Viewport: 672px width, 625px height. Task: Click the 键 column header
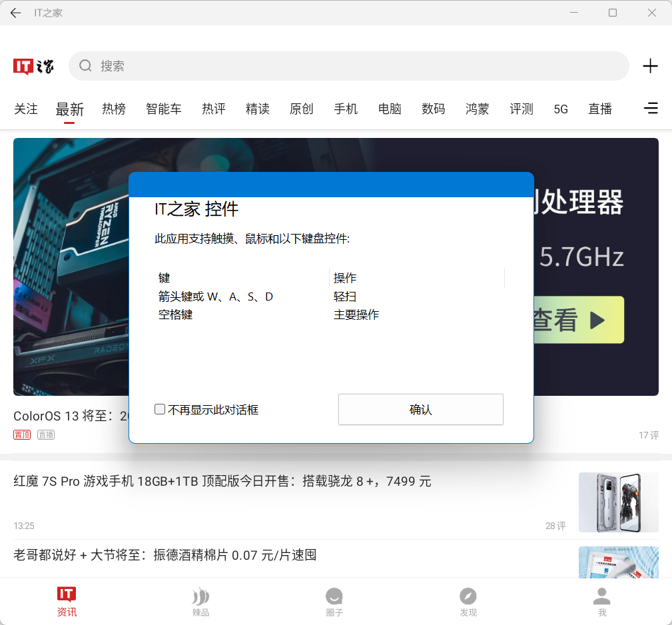(x=242, y=278)
